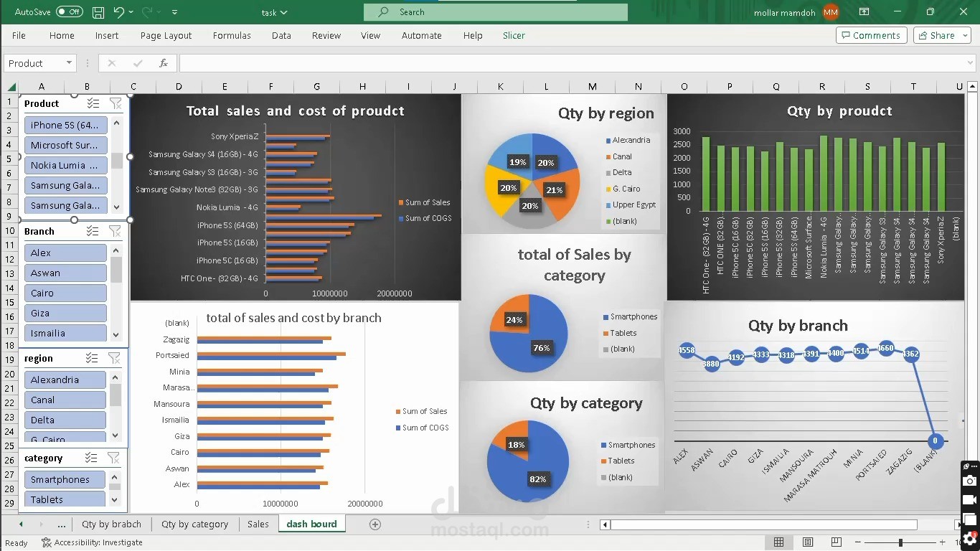The width and height of the screenshot is (980, 551).
Task: Click region slicer scroll down arrow
Action: pyautogui.click(x=116, y=435)
